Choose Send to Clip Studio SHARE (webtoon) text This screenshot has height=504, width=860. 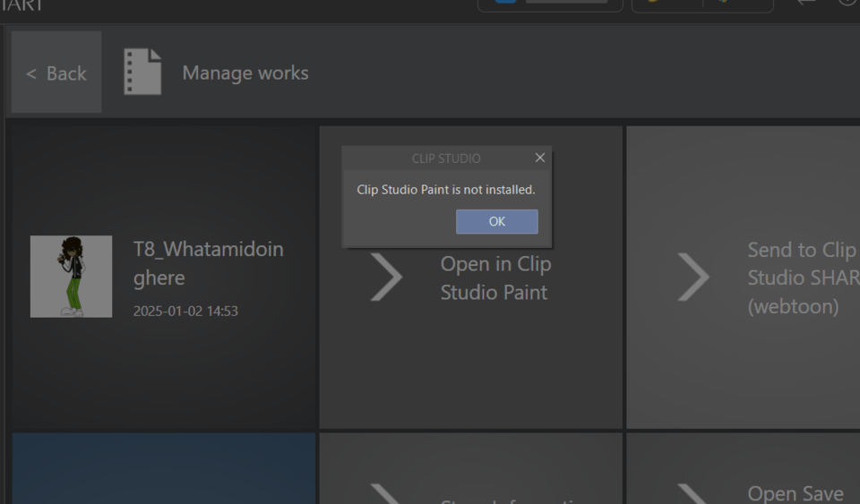[803, 278]
